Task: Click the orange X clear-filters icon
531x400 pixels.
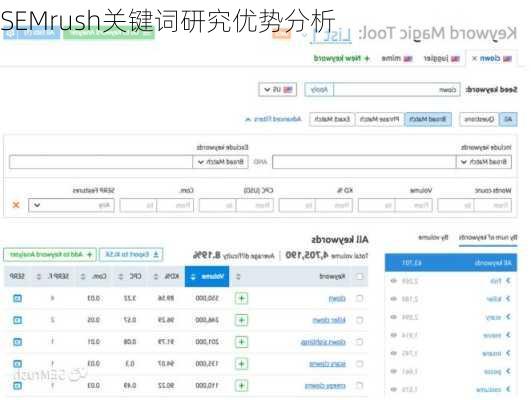Action: [16, 205]
